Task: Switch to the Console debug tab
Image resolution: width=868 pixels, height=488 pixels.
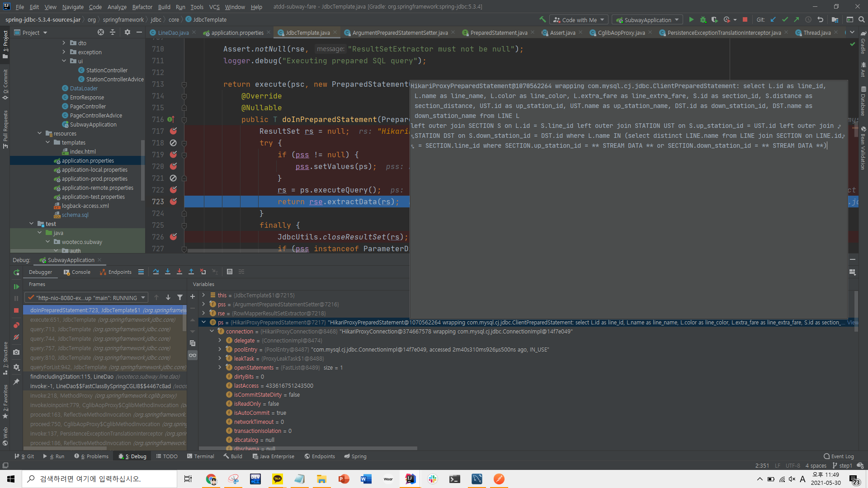Action: 77,272
